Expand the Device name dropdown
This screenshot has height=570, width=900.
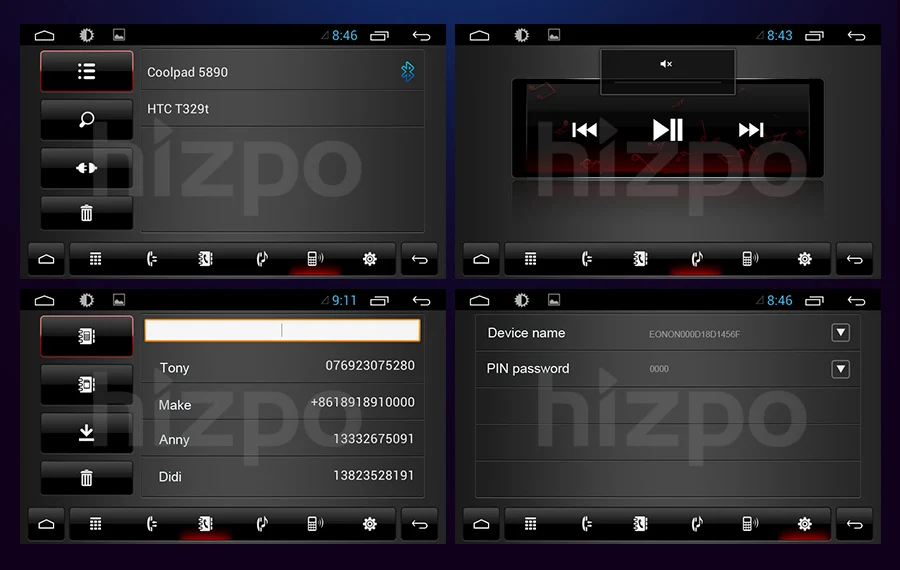tap(840, 332)
